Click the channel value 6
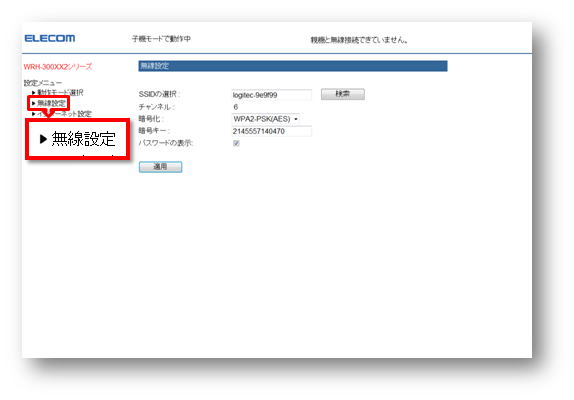Viewport: 574px width, 400px height. tap(235, 107)
